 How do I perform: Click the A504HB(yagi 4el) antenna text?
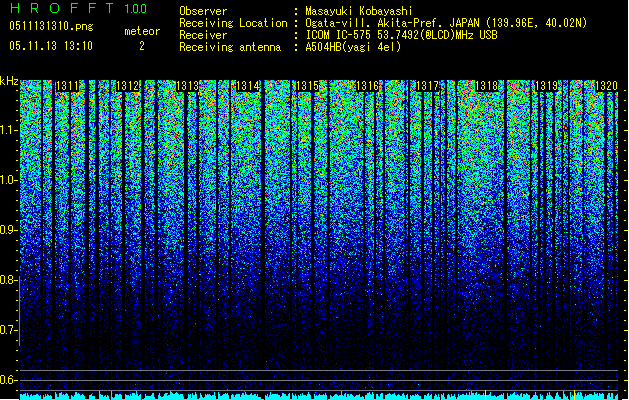353,47
